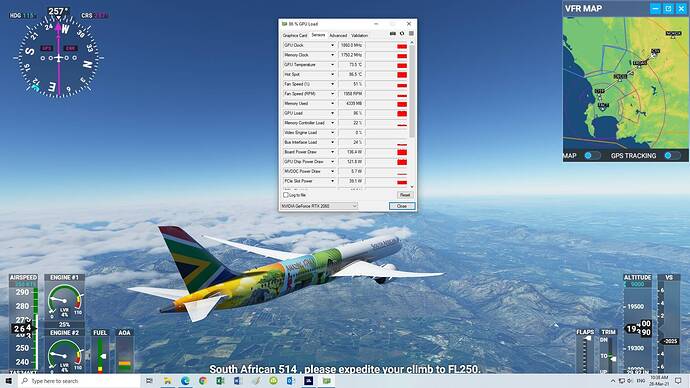690x388 pixels.
Task: Toggle the MAP switch in VFR MAP
Action: coord(592,156)
